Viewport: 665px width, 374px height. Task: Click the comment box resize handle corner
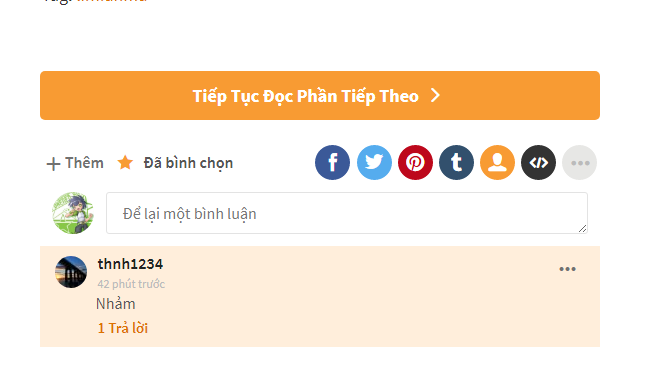pos(582,229)
